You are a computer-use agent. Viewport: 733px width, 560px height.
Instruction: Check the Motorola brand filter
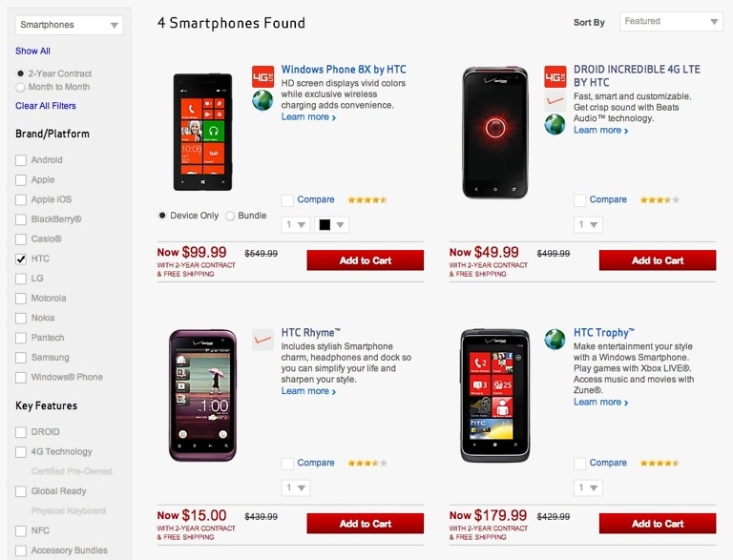(x=21, y=299)
